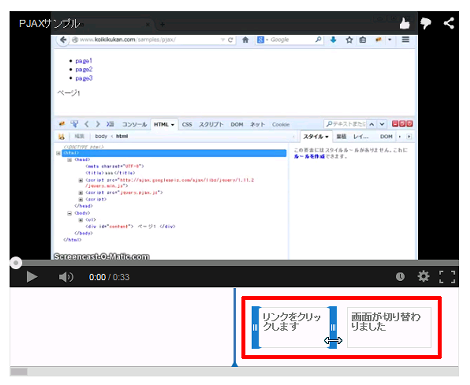Click the blue timeline playhead marker
470x385 pixels.
(x=235, y=327)
